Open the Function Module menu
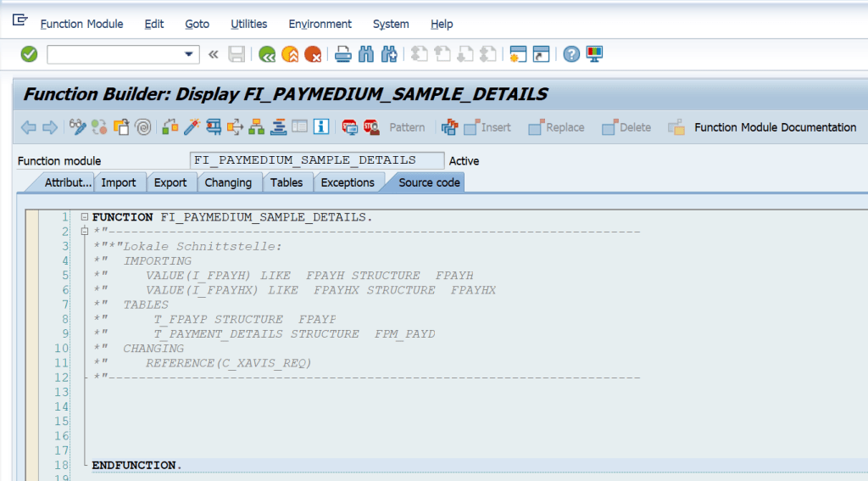This screenshot has height=481, width=868. point(82,24)
